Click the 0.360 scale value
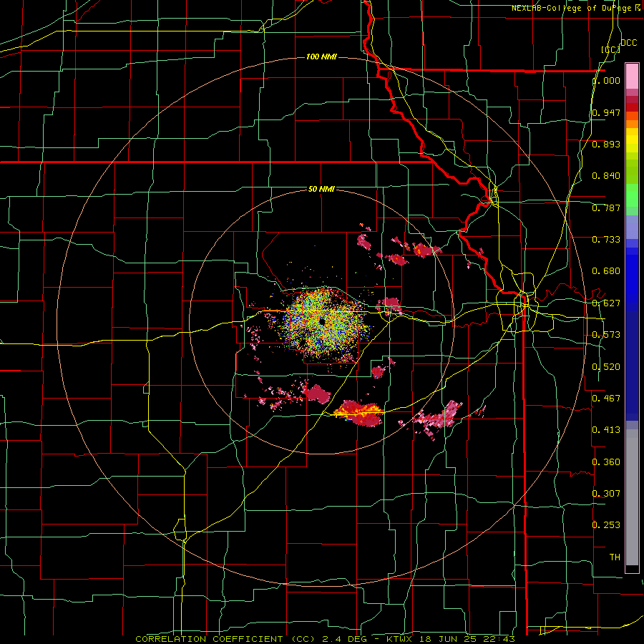644x644 pixels. click(606, 462)
